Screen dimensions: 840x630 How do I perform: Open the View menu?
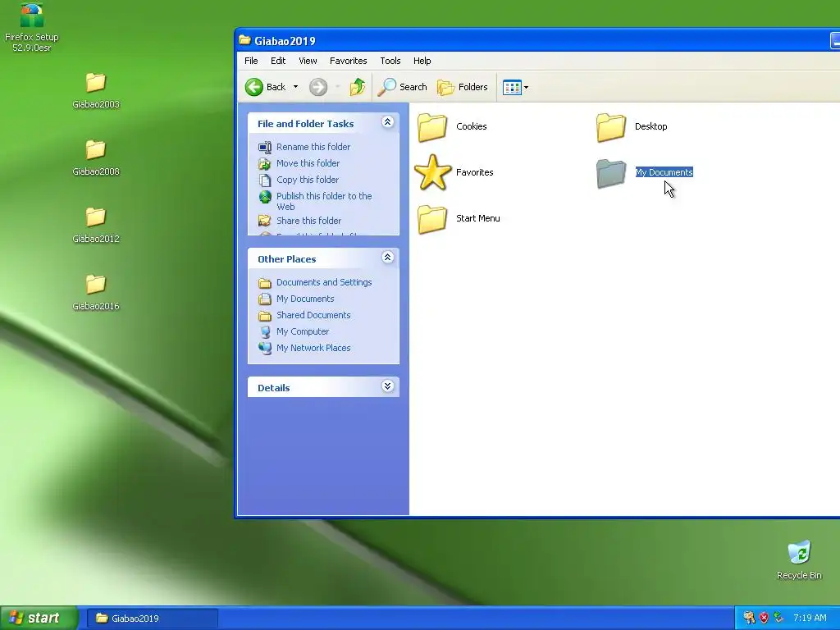[x=308, y=61]
